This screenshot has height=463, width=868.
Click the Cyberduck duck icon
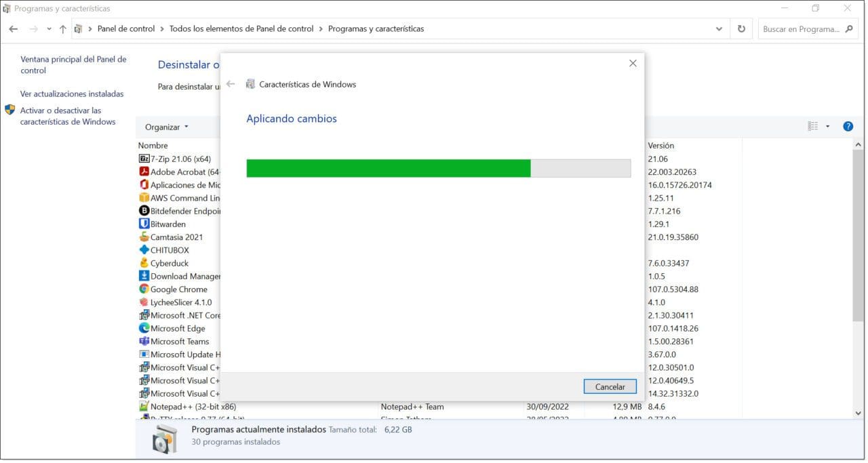[144, 263]
